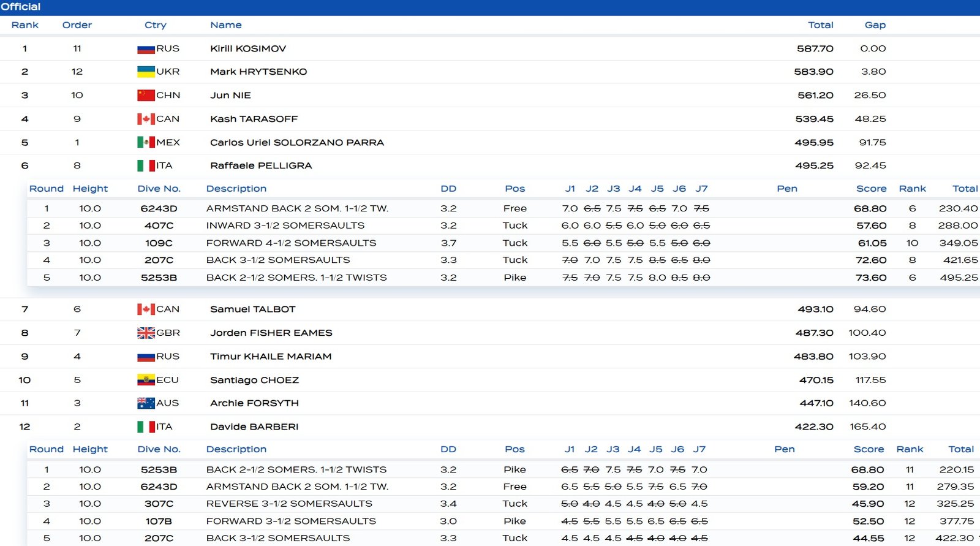The height and width of the screenshot is (546, 980).
Task: Expand Archie FORSYTH dive details
Action: point(490,403)
